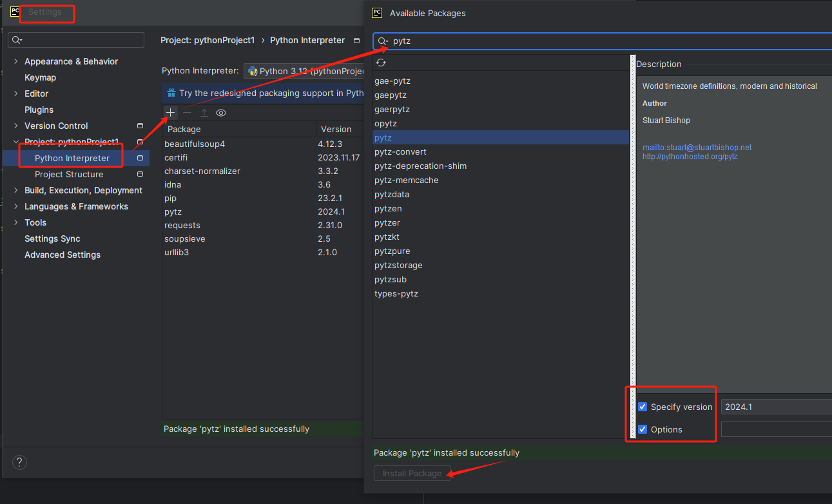Screen dimensions: 832x504
Task: Open the mailto:stuart@stuartbishop.net link
Action: tap(697, 148)
